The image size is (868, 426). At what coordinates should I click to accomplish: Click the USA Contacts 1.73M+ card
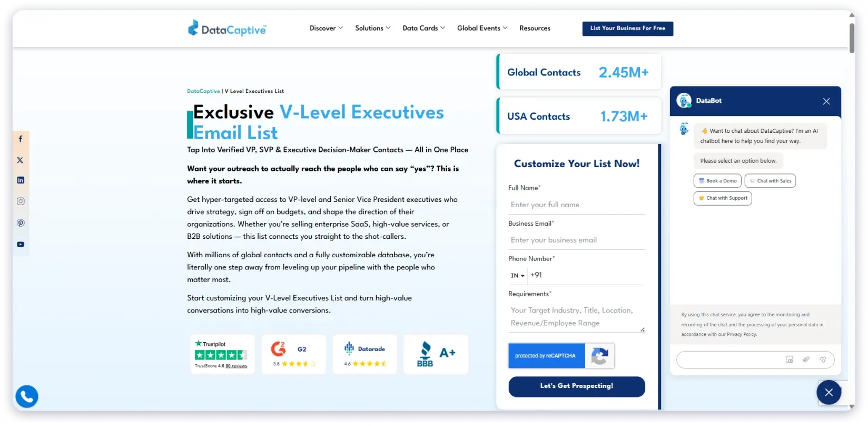pos(578,116)
